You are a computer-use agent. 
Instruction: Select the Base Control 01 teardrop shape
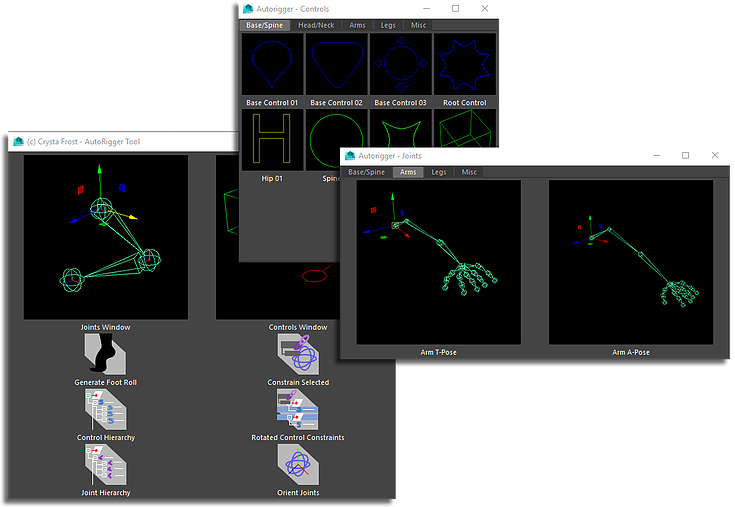coord(272,64)
